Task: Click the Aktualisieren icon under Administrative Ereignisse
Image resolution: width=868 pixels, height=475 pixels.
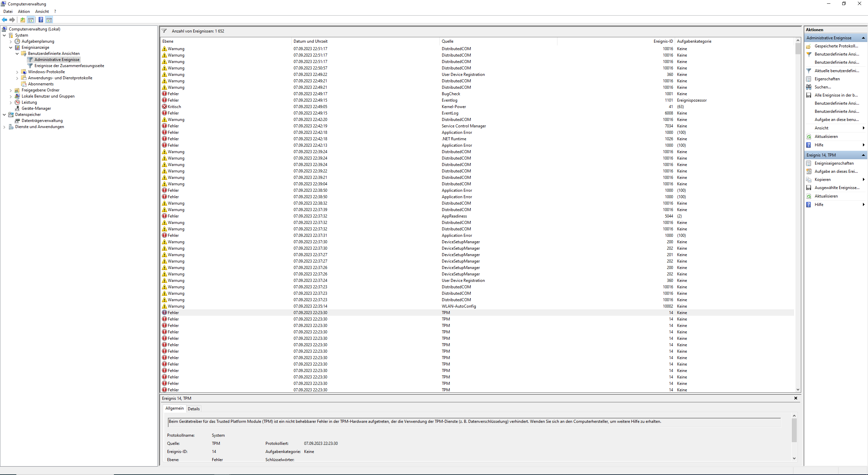Action: pyautogui.click(x=809, y=137)
